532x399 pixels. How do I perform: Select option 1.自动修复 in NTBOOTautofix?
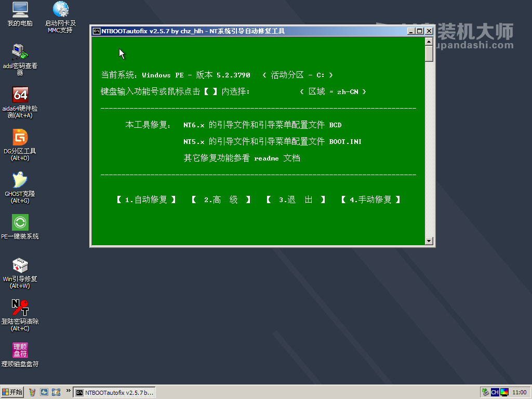point(146,199)
